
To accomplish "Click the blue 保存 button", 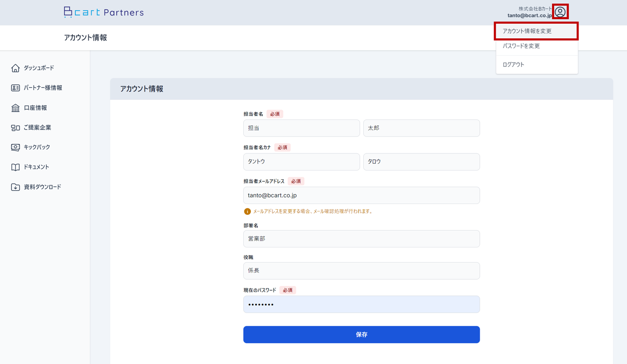I will pyautogui.click(x=362, y=334).
